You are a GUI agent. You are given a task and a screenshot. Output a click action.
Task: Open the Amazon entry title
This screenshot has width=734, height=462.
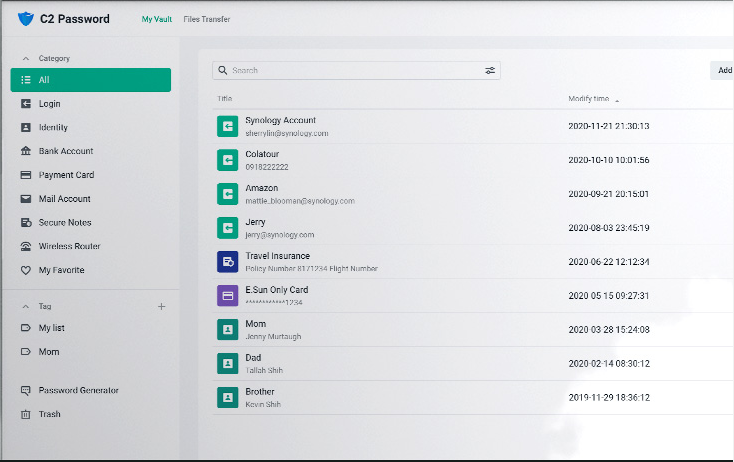[262, 188]
